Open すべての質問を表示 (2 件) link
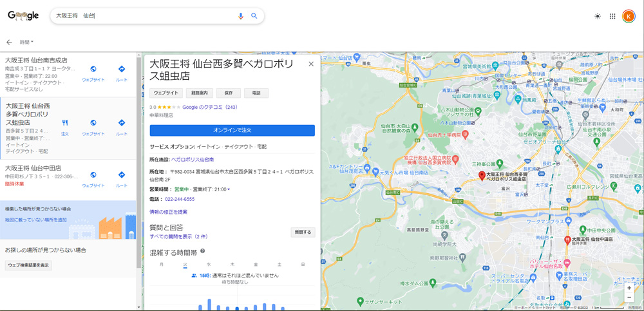The height and width of the screenshot is (311, 644). 178,237
